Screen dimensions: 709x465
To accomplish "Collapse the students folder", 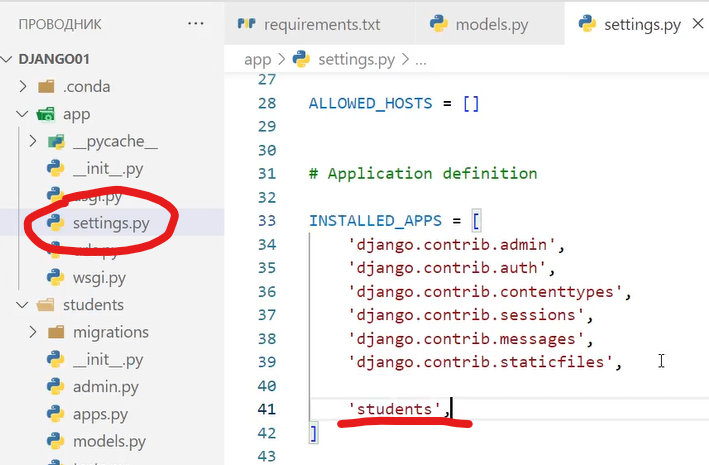I will click(x=25, y=304).
